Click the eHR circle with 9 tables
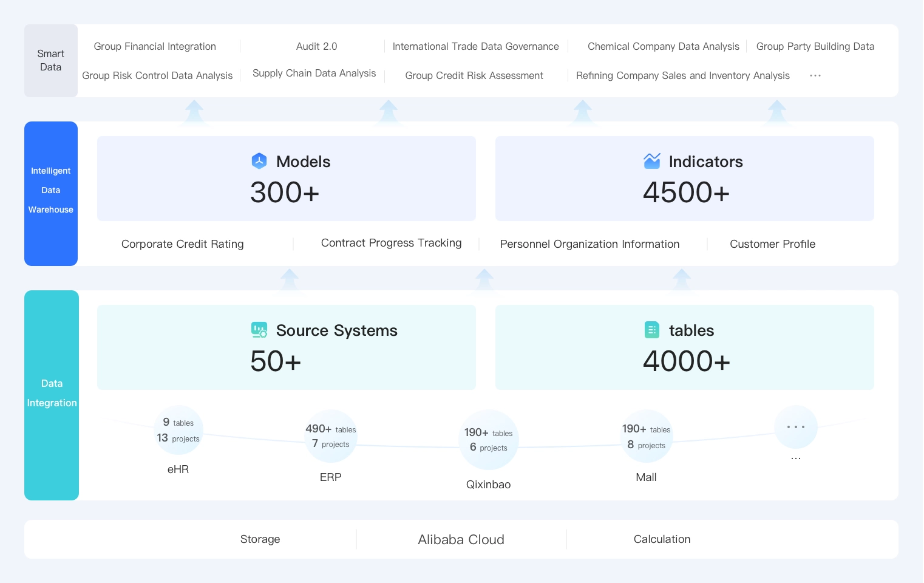 [x=178, y=430]
